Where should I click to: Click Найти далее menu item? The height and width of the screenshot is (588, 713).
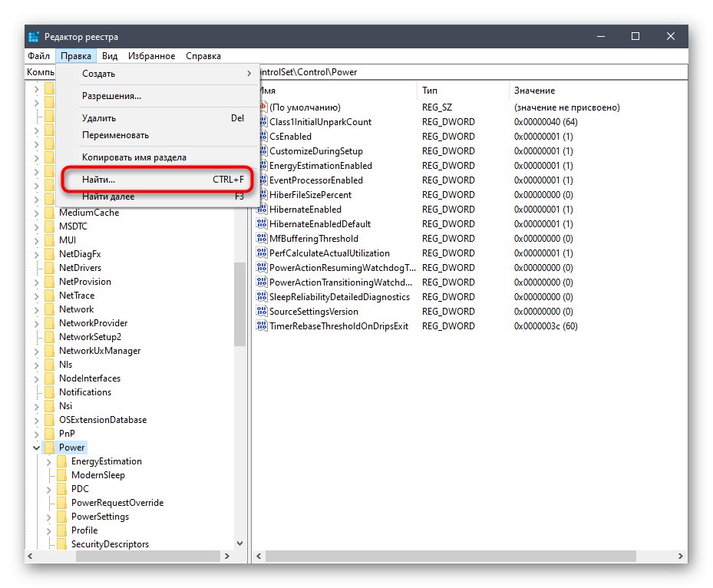click(x=157, y=197)
